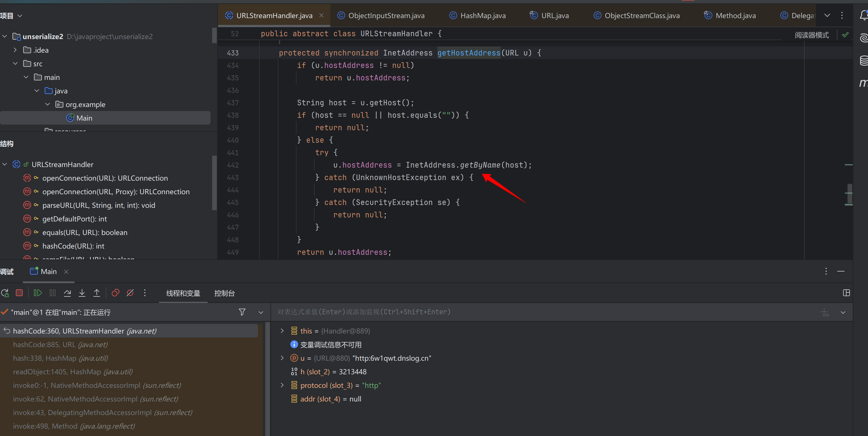Collapse the src folder in project tree
Viewport: 868px width, 436px height.
15,64
